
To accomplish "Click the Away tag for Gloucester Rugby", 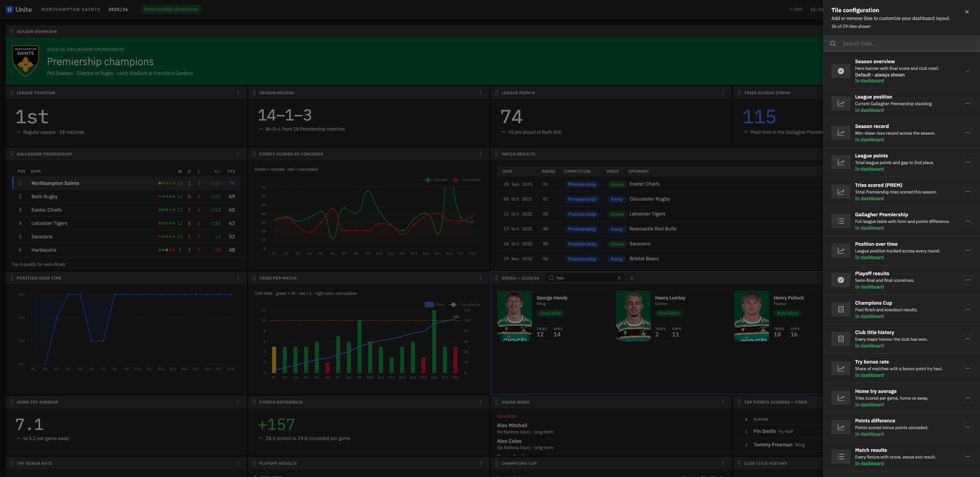I will tap(616, 199).
